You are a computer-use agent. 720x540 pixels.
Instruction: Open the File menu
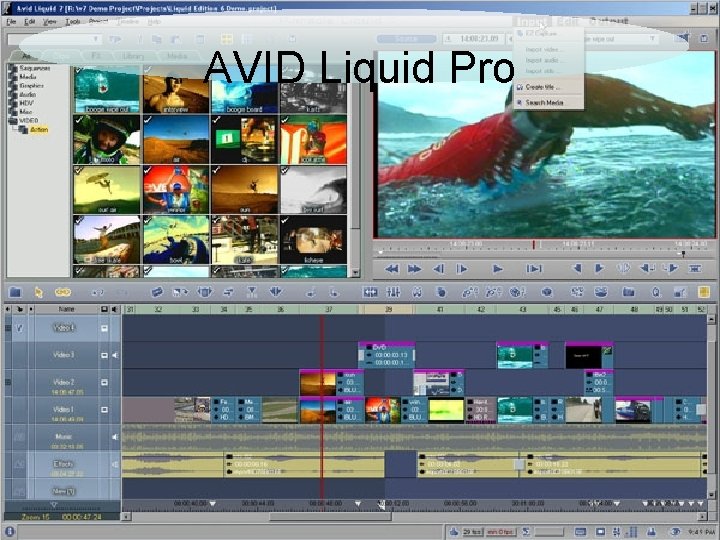[x=11, y=22]
